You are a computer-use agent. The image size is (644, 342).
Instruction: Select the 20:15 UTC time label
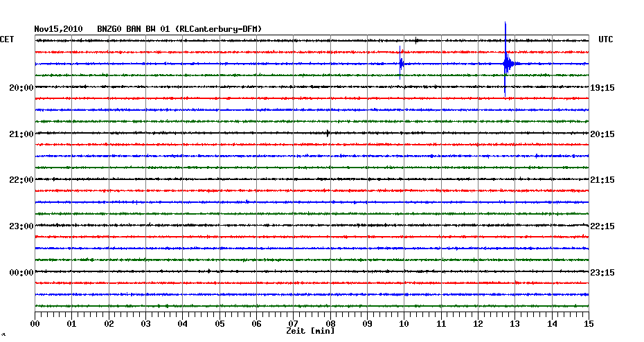[602, 134]
